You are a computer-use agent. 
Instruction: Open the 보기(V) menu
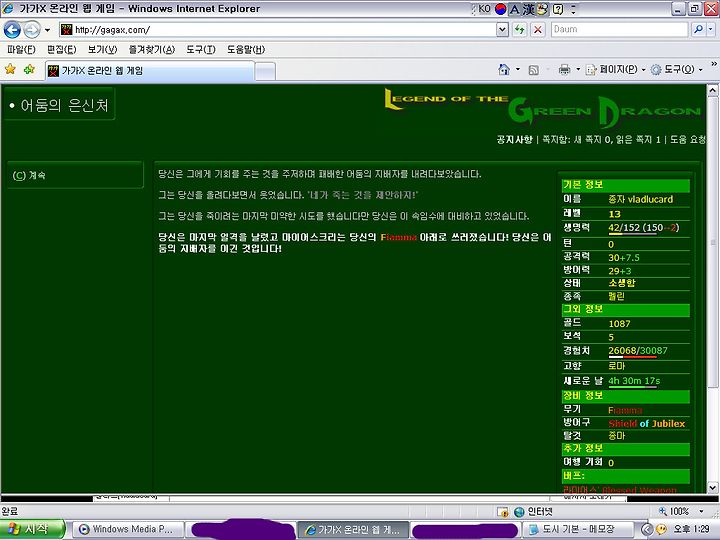(x=102, y=49)
